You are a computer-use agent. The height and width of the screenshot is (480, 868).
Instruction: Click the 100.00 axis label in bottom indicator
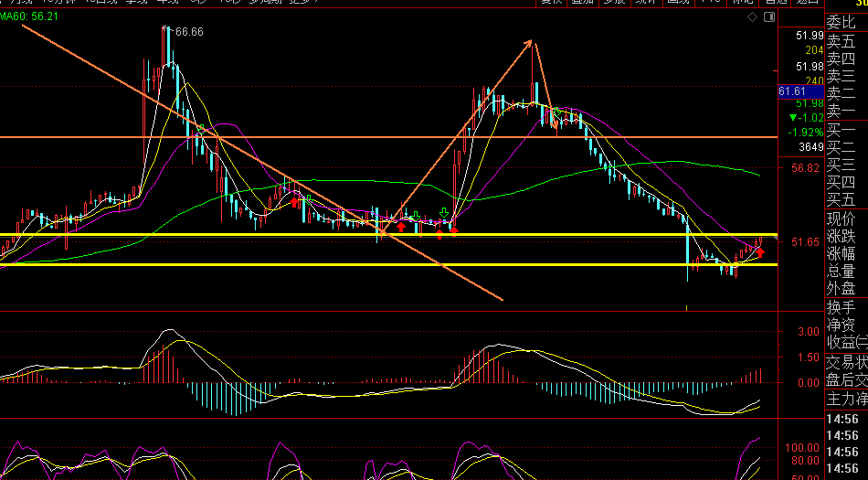(x=802, y=447)
